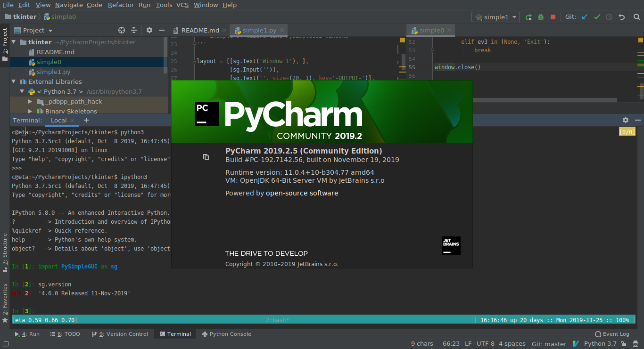Image resolution: width=644 pixels, height=349 pixels.
Task: Toggle the Favorites side panel button
Action: [x=5, y=303]
